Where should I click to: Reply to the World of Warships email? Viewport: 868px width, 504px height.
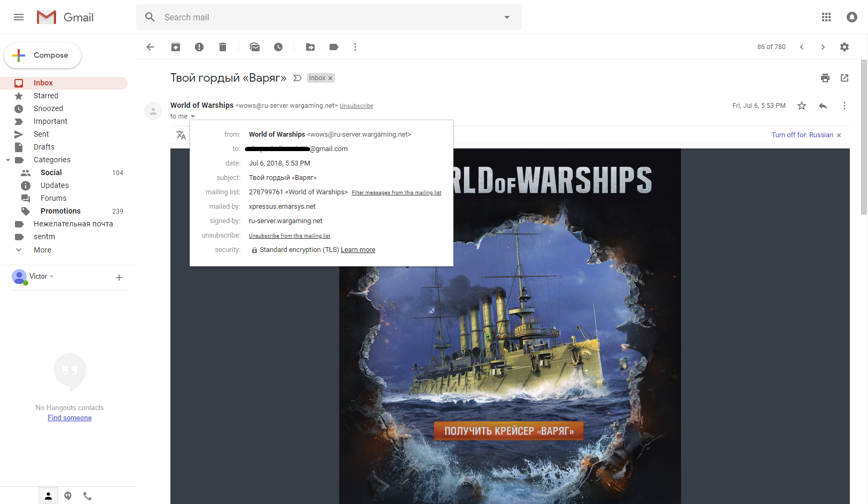click(x=823, y=106)
